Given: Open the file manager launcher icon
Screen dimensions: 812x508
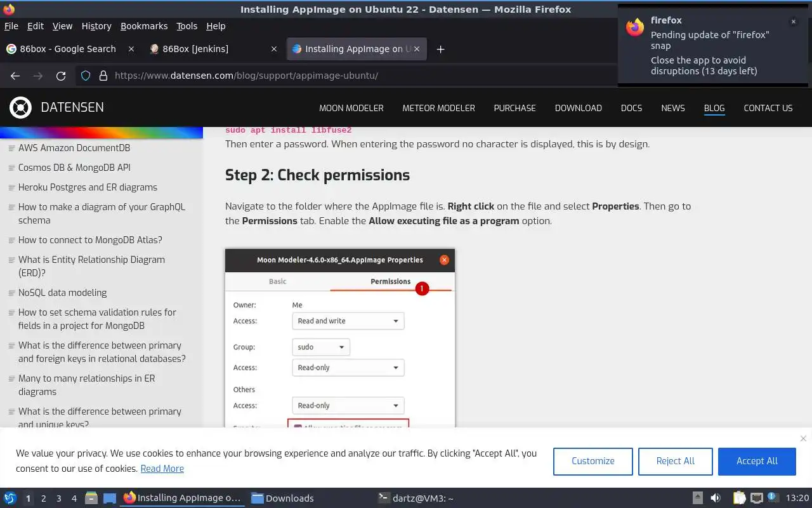Looking at the screenshot, I should [x=91, y=498].
